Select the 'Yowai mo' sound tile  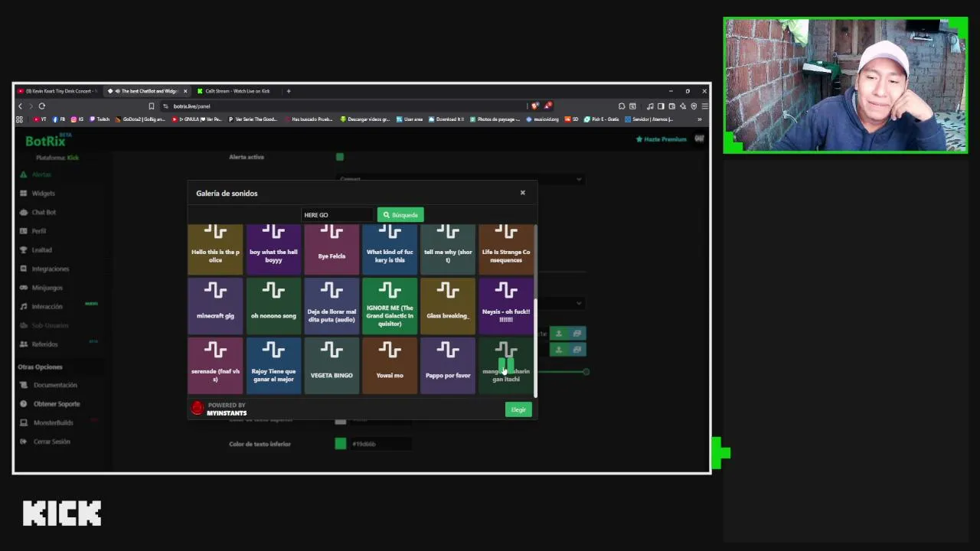(390, 366)
